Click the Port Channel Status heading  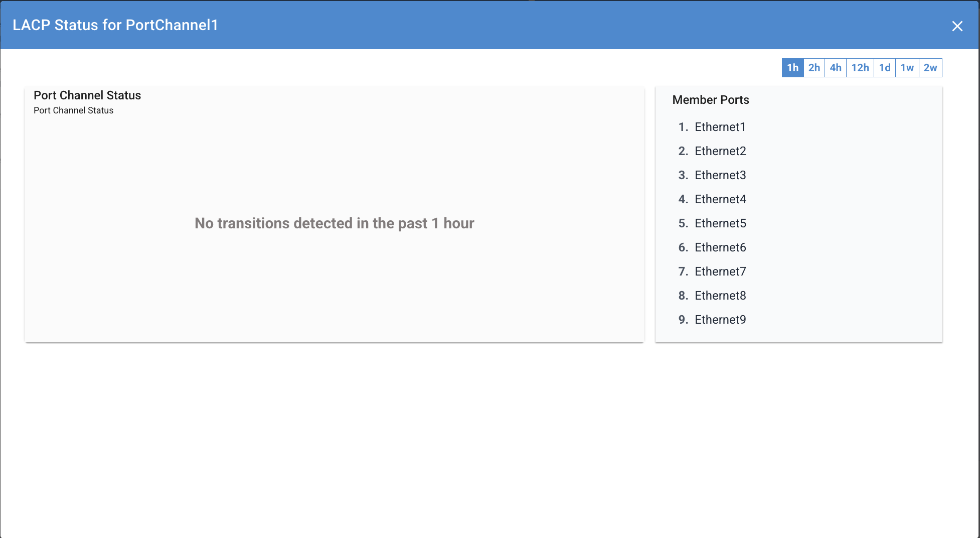(x=87, y=95)
